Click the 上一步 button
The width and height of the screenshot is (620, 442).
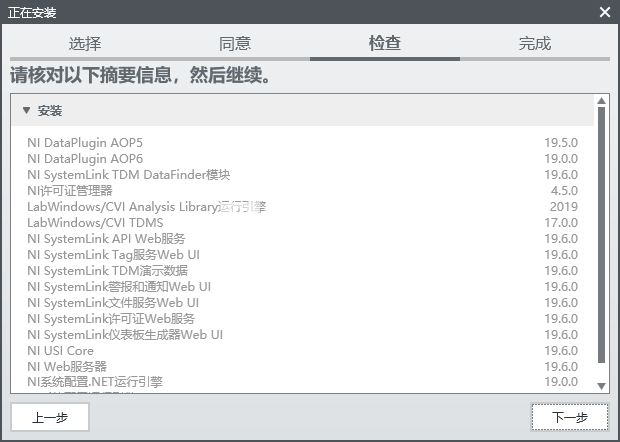[x=50, y=417]
